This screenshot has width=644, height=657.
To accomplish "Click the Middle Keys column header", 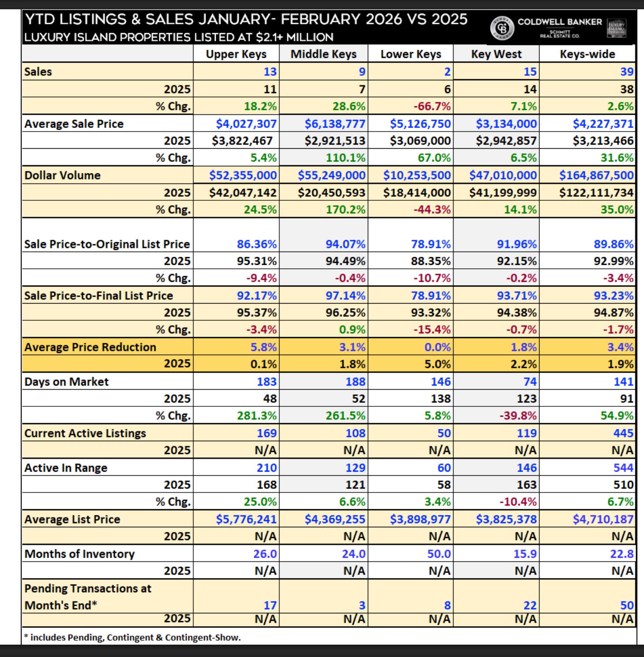I will [323, 54].
